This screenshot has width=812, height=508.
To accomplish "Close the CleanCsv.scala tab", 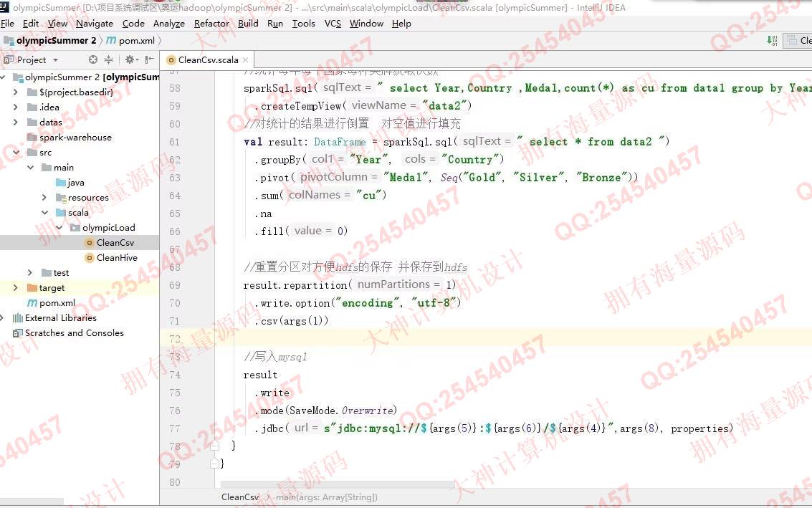I will pos(246,60).
